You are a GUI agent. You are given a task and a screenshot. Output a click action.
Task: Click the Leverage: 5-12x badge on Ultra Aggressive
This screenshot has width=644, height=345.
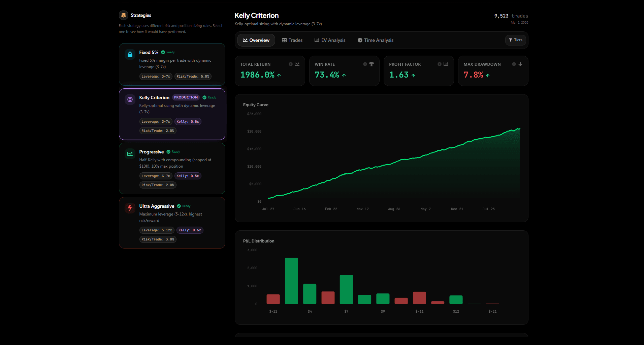[157, 230]
